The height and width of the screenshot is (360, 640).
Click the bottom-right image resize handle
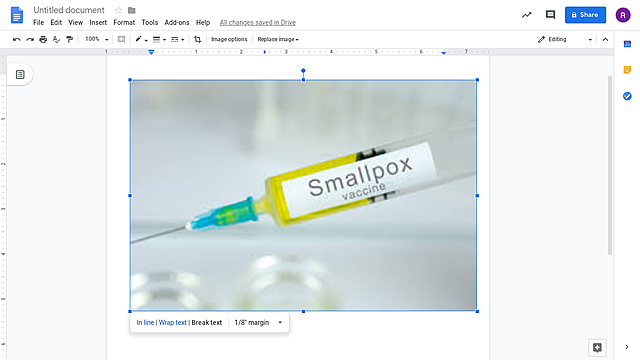pos(477,311)
